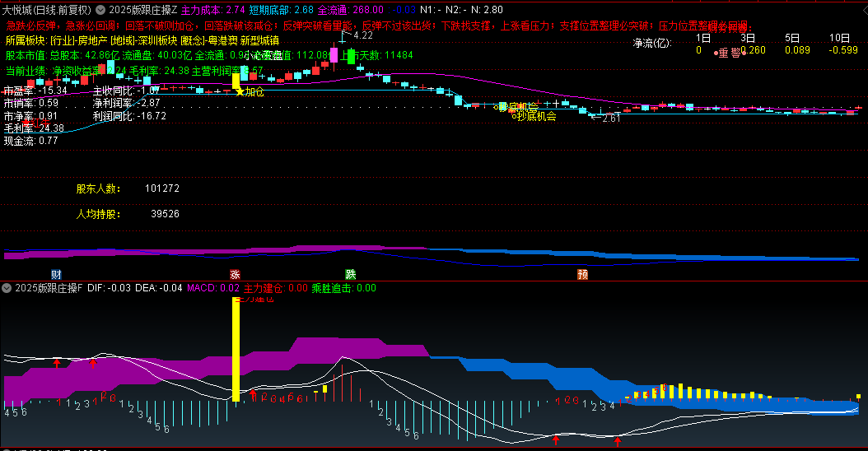Click the DEA: -0.04 readout
This screenshot has height=451, width=868.
pyautogui.click(x=158, y=288)
